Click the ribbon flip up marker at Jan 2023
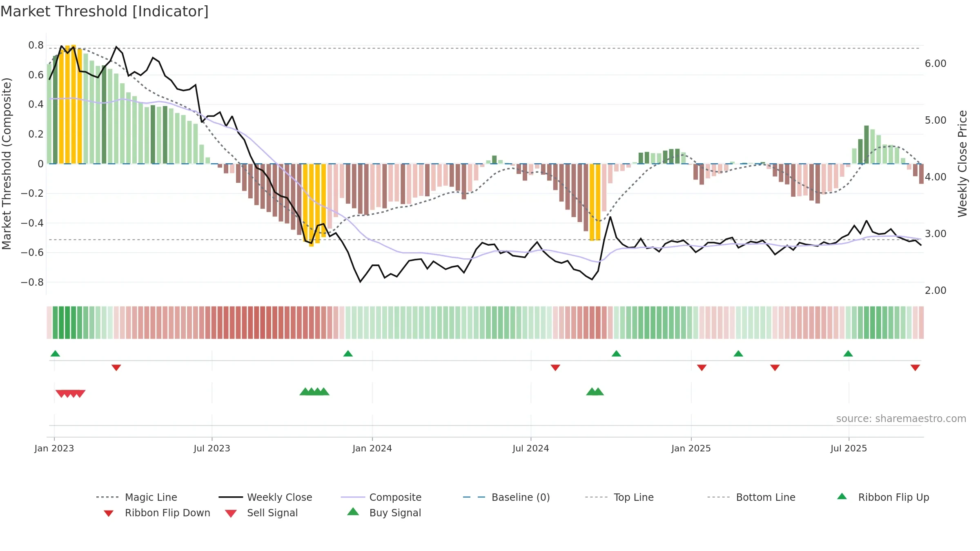Image resolution: width=980 pixels, height=551 pixels. (x=55, y=353)
